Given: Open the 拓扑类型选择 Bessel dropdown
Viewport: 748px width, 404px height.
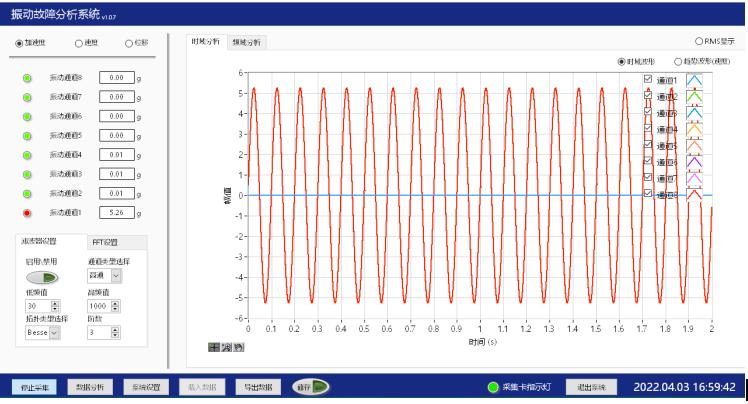Looking at the screenshot, I should 54,331.
